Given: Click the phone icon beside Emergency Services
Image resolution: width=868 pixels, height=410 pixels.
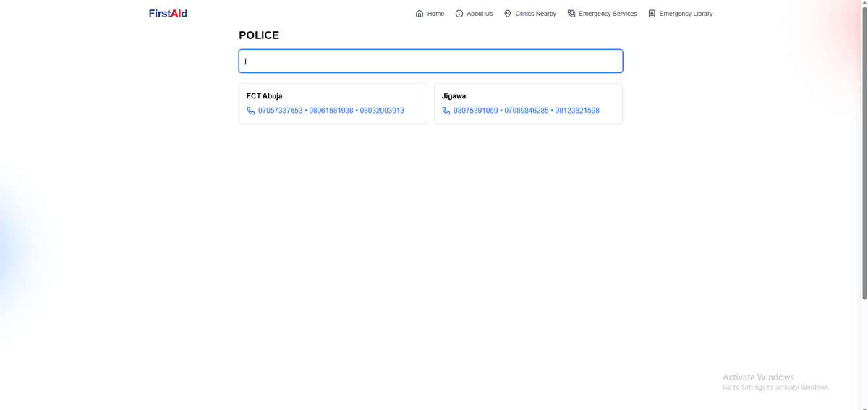Looking at the screenshot, I should [571, 14].
